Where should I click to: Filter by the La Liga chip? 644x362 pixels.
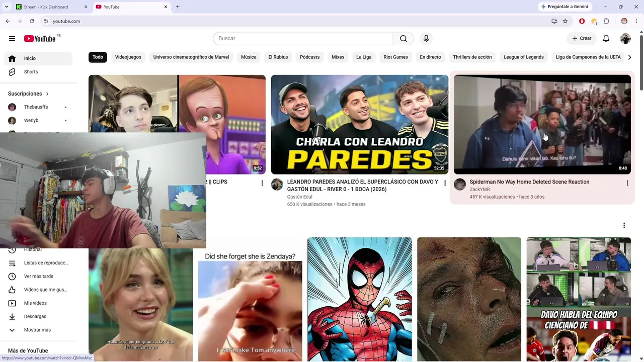[x=364, y=57]
